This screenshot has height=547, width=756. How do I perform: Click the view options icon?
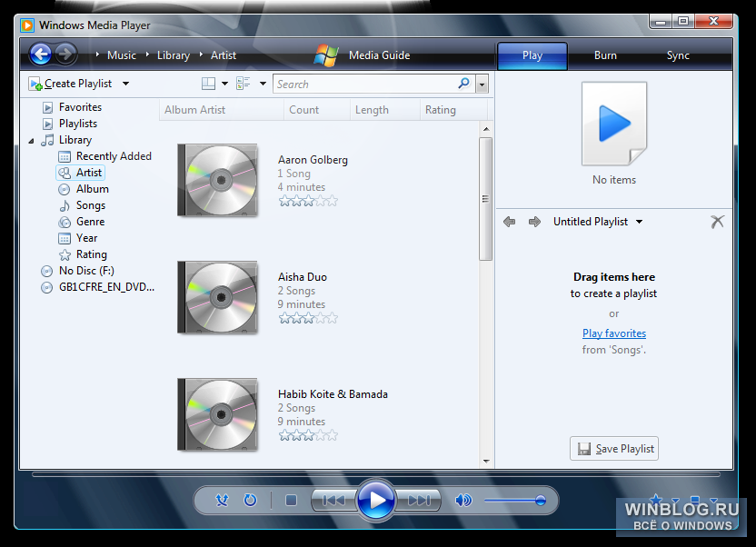click(243, 84)
